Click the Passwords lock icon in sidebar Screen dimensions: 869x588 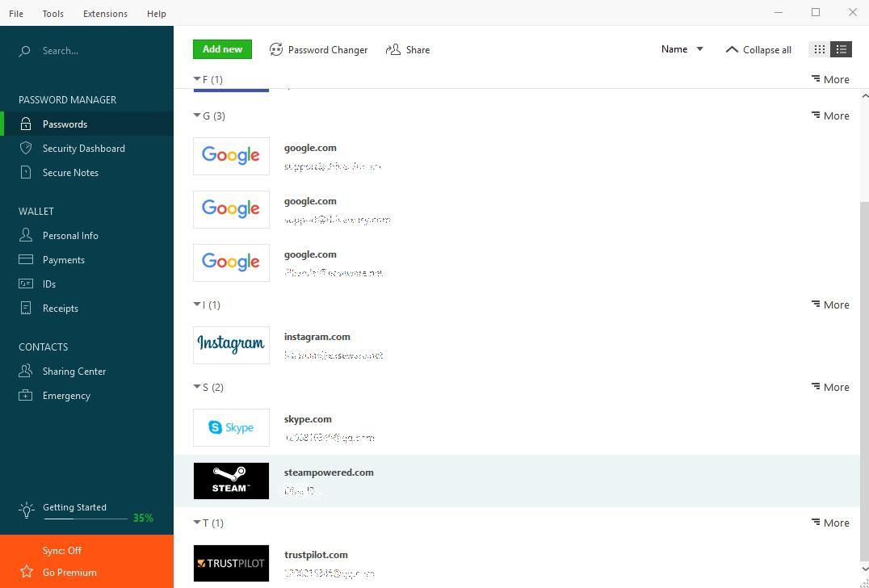point(26,124)
